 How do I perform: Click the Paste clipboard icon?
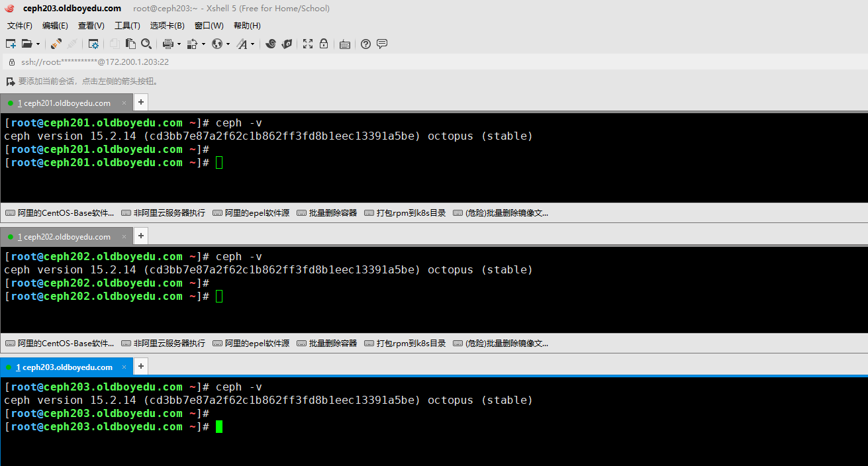(130, 44)
